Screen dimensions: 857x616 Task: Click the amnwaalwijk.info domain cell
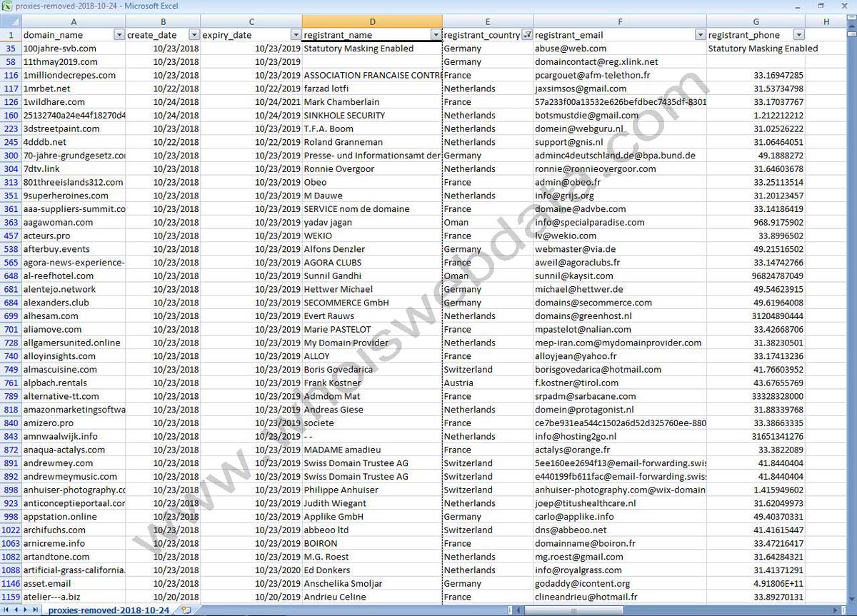[x=73, y=437]
